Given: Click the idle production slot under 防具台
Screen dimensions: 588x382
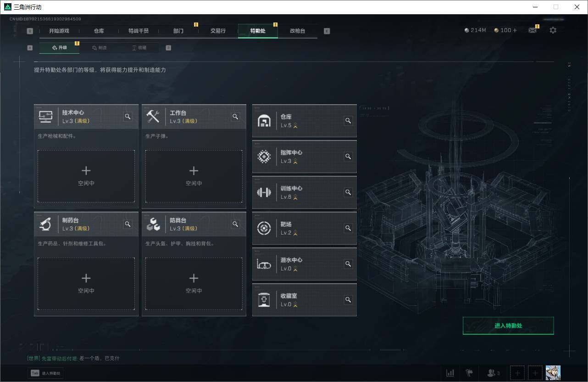Looking at the screenshot, I should pyautogui.click(x=194, y=284).
